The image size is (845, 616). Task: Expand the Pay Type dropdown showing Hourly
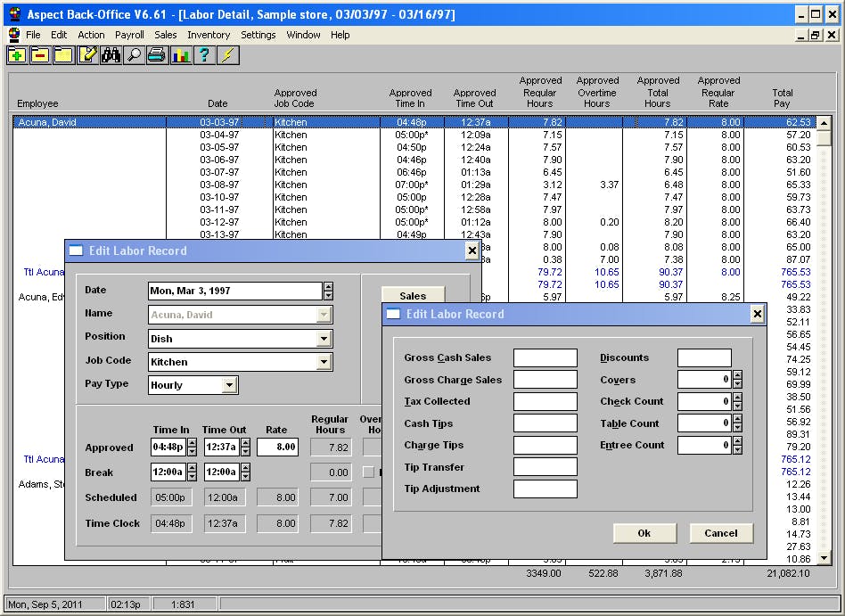[x=229, y=385]
